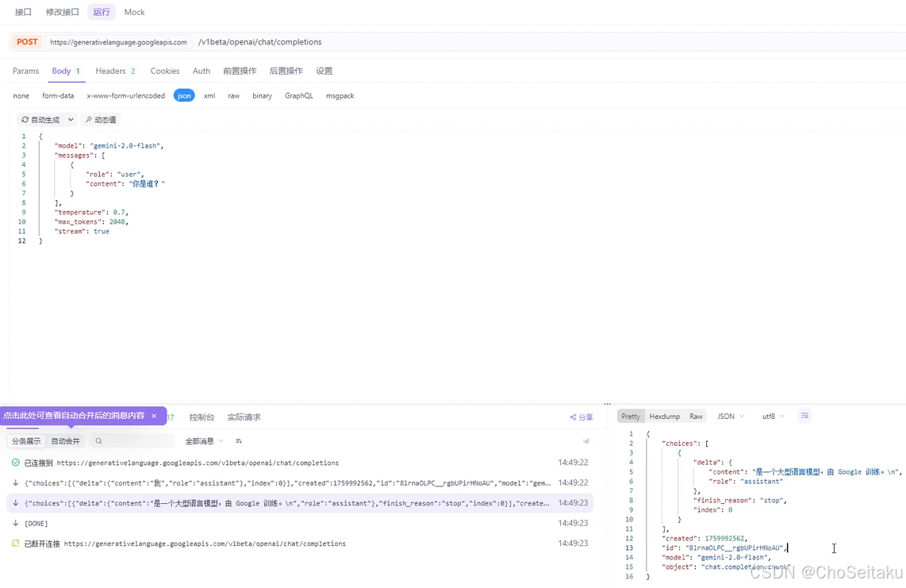This screenshot has height=588, width=906.
Task: Click the 分享 share link
Action: 582,417
